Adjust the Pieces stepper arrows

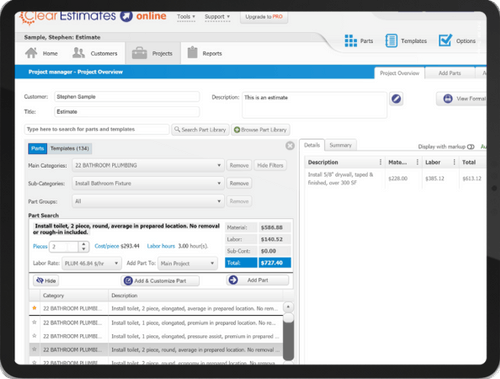click(x=84, y=246)
